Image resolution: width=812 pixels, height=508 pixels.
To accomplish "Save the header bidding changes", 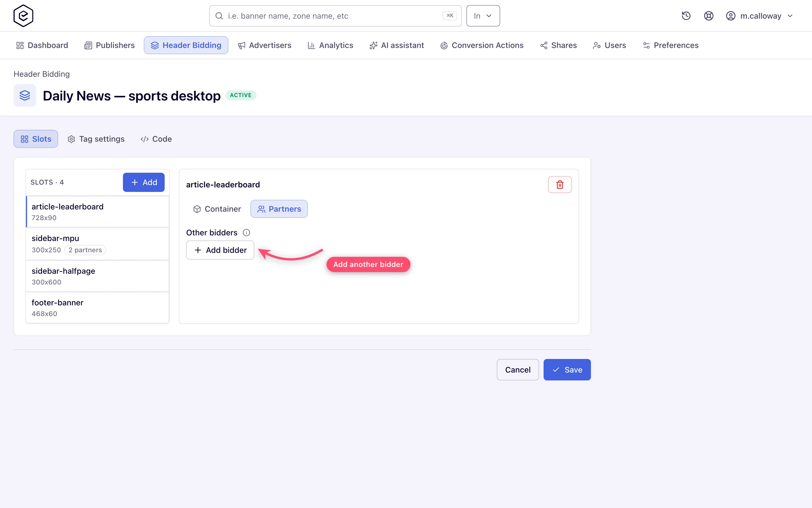I will [x=567, y=370].
